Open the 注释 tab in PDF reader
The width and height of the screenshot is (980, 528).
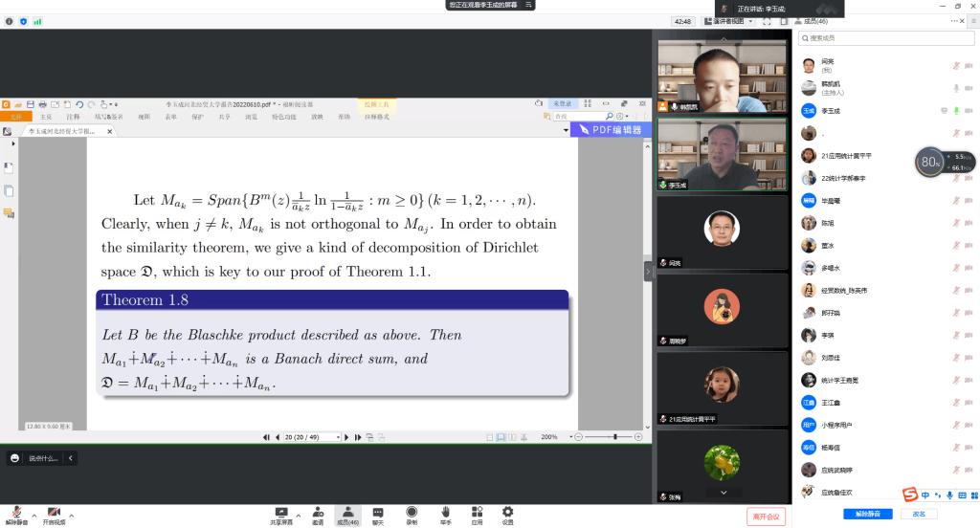click(74, 117)
